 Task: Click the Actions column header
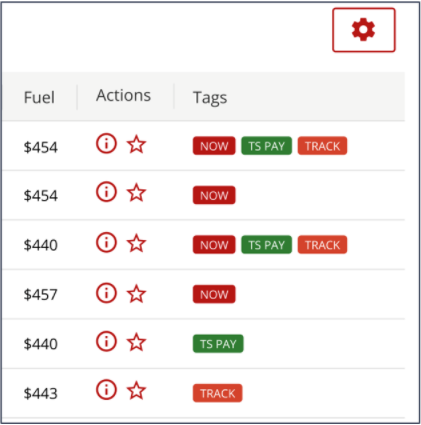(124, 95)
